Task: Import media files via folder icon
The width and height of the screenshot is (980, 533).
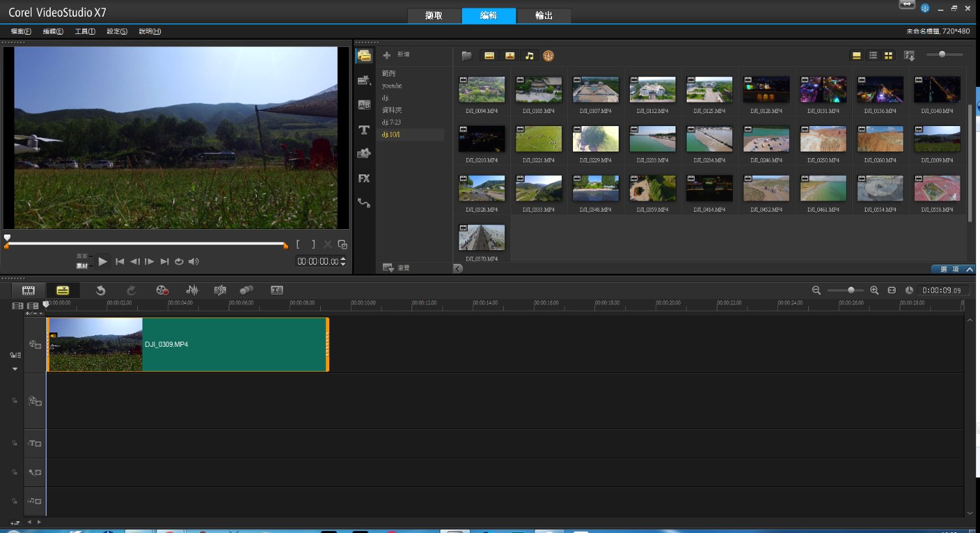Action: click(466, 56)
